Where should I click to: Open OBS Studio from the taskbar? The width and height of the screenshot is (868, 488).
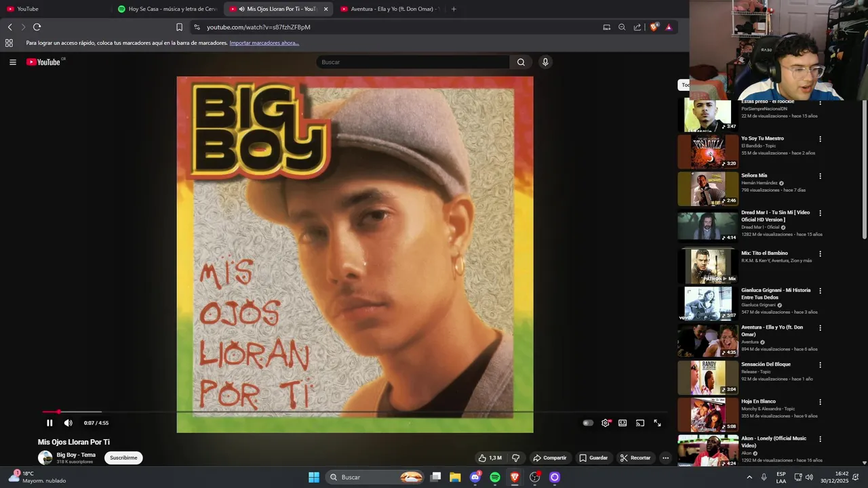535,477
